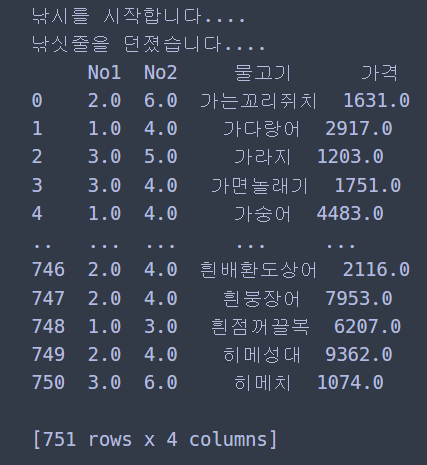The image size is (427, 465).
Task: Click row index '746'
Action: click(48, 269)
